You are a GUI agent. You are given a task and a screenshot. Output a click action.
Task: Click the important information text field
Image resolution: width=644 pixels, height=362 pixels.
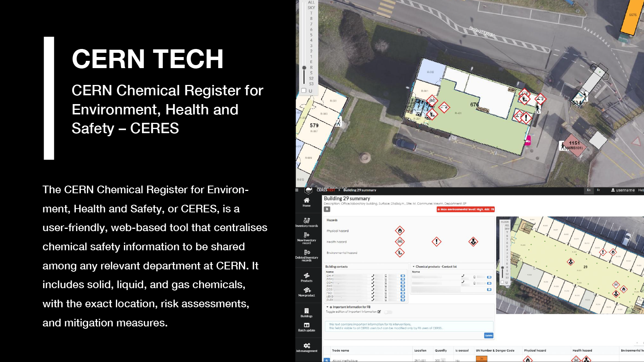pos(409,326)
